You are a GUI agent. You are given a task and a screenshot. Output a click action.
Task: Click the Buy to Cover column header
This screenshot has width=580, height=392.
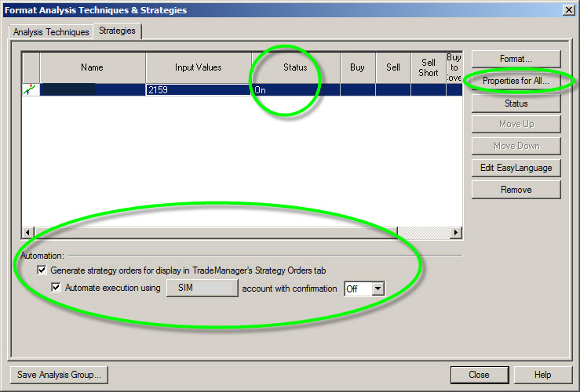coord(454,67)
